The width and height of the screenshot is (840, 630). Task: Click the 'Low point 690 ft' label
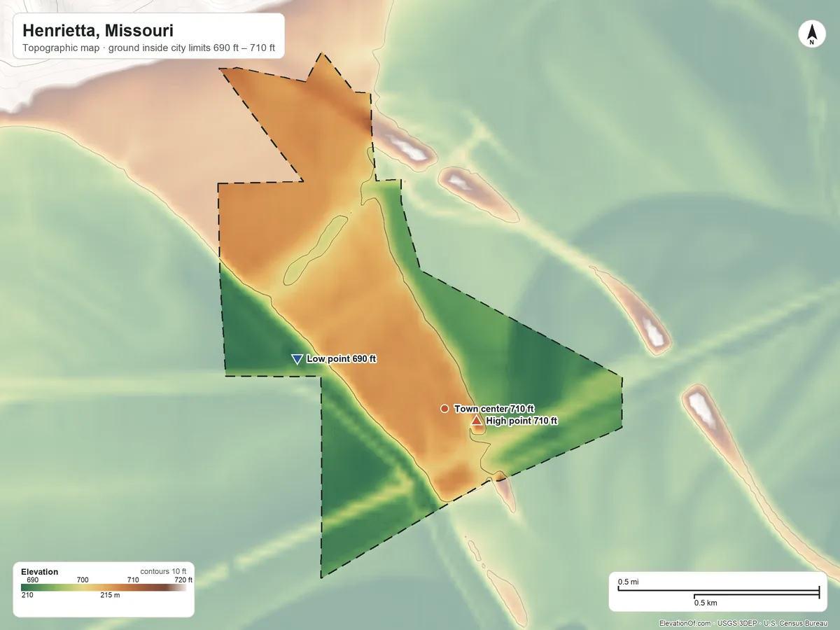342,359
